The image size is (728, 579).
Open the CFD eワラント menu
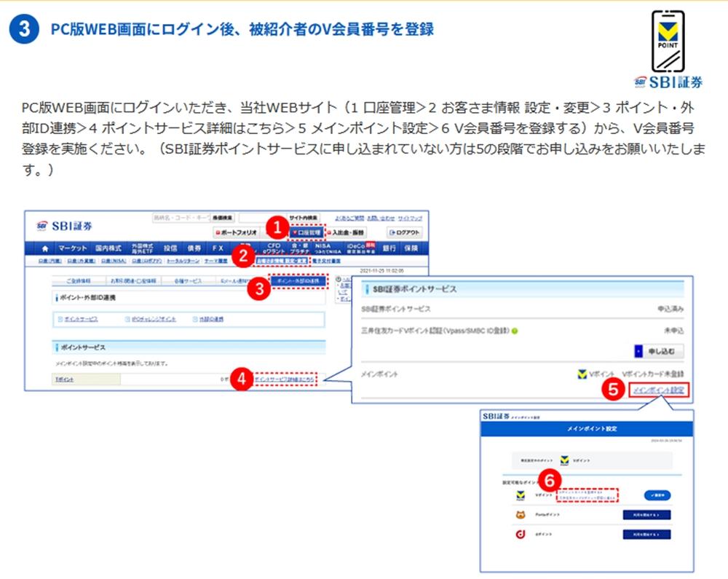[x=274, y=248]
